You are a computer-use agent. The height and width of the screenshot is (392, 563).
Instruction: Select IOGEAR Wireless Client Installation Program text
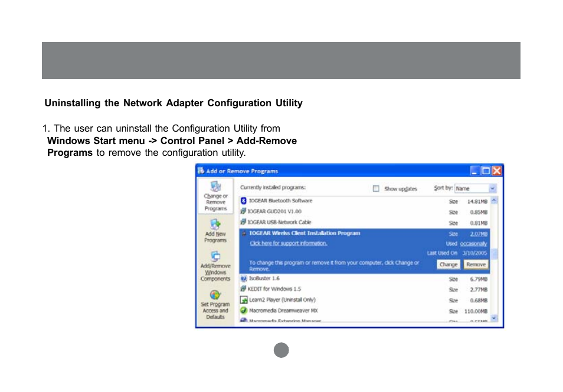pyautogui.click(x=305, y=233)
